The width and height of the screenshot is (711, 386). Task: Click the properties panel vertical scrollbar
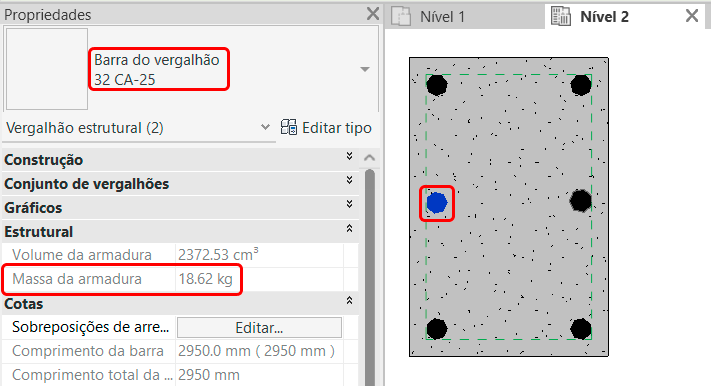[370, 277]
